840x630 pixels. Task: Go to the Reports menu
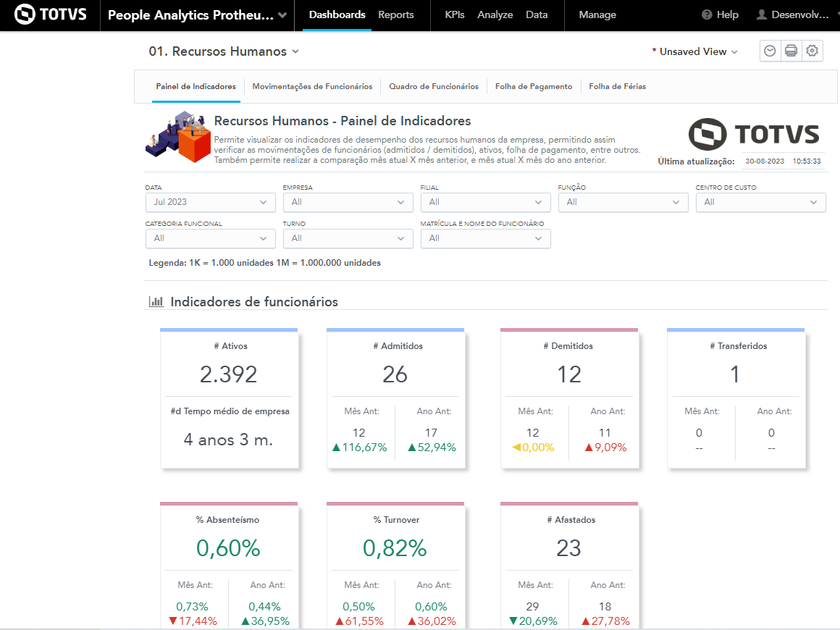point(396,14)
